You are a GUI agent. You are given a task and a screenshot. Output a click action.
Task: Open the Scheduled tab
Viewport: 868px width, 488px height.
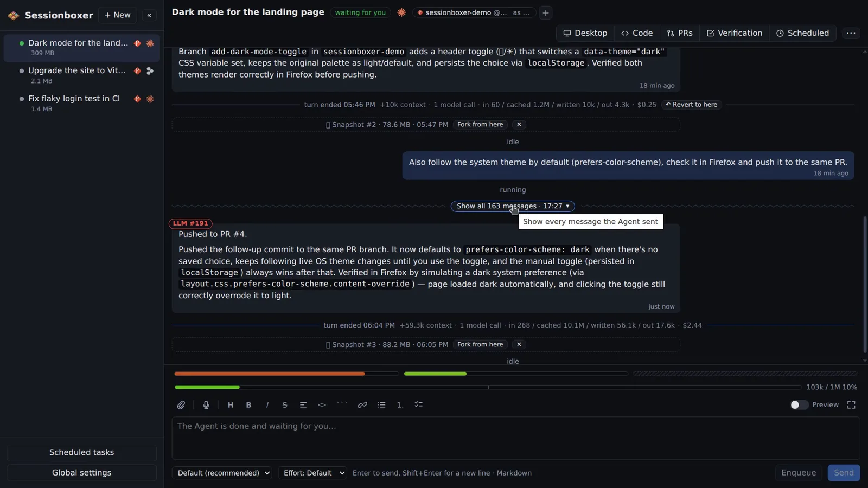(x=803, y=33)
